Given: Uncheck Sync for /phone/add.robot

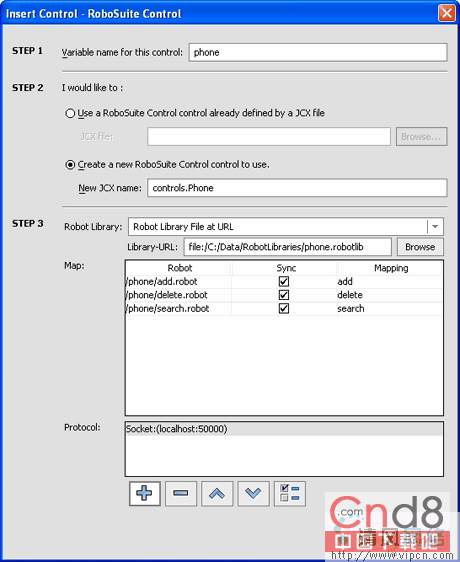Looking at the screenshot, I should tap(284, 281).
